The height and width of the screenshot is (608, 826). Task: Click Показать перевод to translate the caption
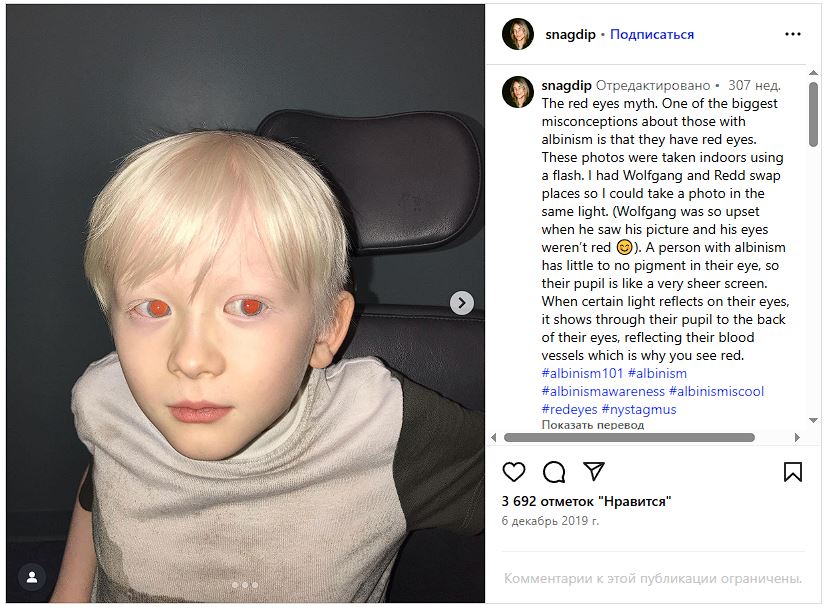593,425
